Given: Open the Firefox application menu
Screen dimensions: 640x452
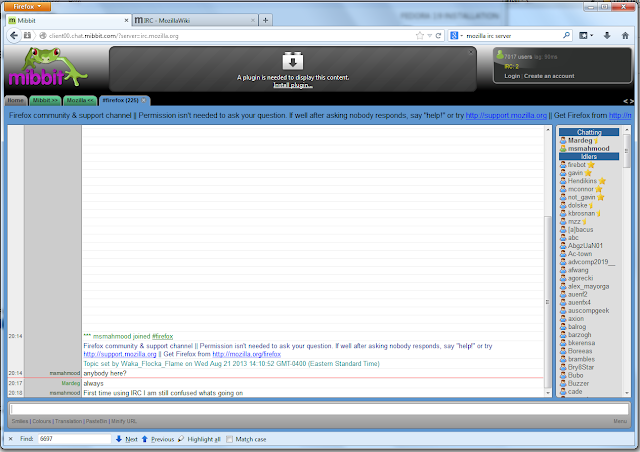Looking at the screenshot, I should (27, 7).
